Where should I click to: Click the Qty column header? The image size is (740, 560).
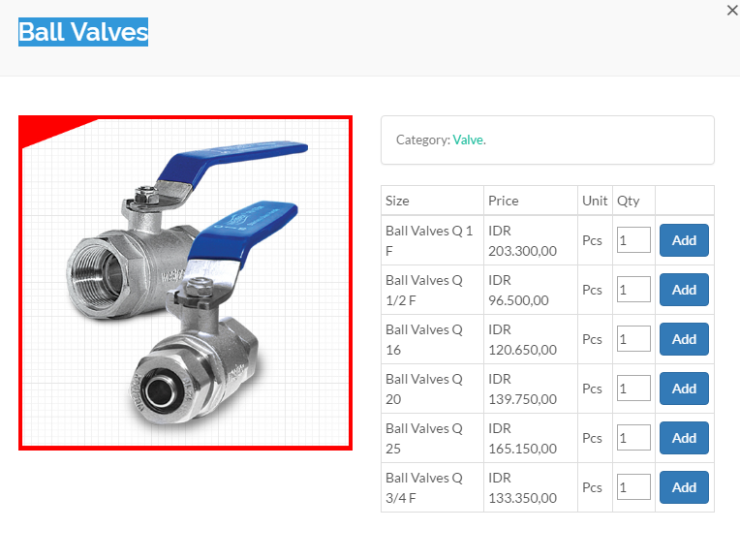(629, 201)
